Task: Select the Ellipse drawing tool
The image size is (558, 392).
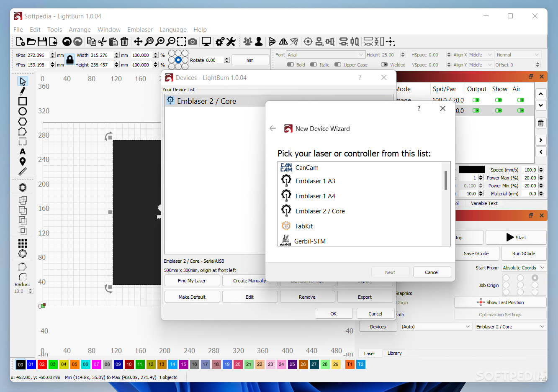Action: click(x=23, y=111)
